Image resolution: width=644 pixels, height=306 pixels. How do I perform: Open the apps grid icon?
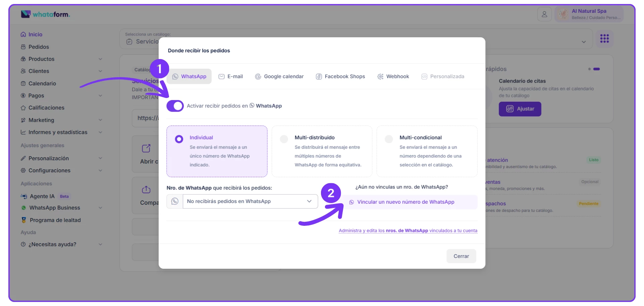click(604, 39)
